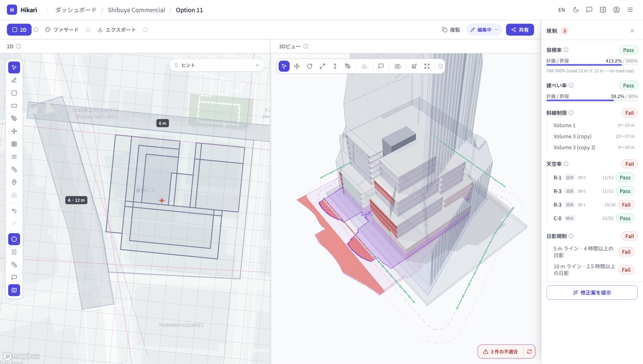
Task: Open the comment tool in the 2D toolbar
Action: 14,278
